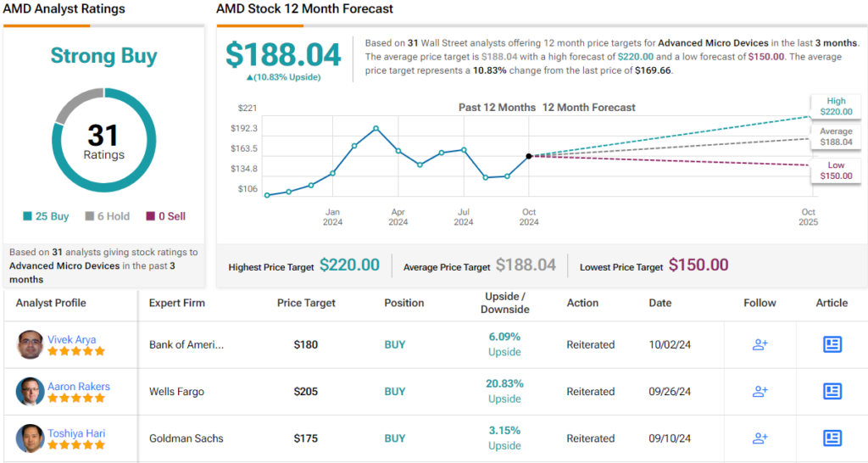Viewport: 868px width, 463px height.
Task: Sort by Upside / Downside column header
Action: (504, 303)
